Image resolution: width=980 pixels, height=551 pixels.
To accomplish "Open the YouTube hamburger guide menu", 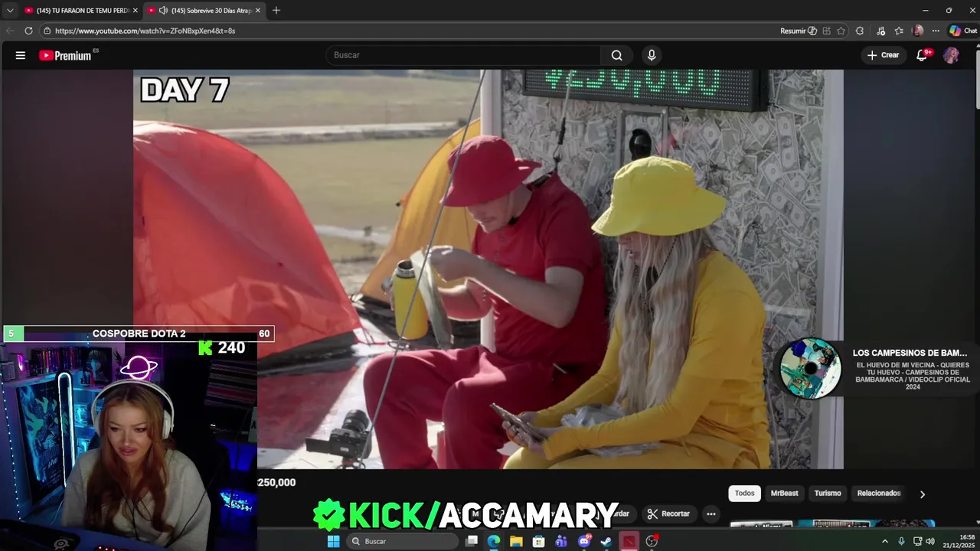I will [21, 55].
